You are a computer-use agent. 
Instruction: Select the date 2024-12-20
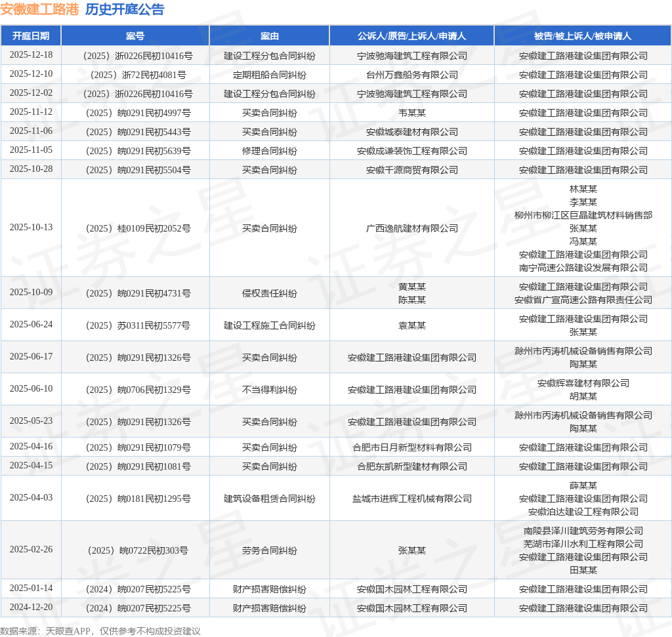pos(31,607)
